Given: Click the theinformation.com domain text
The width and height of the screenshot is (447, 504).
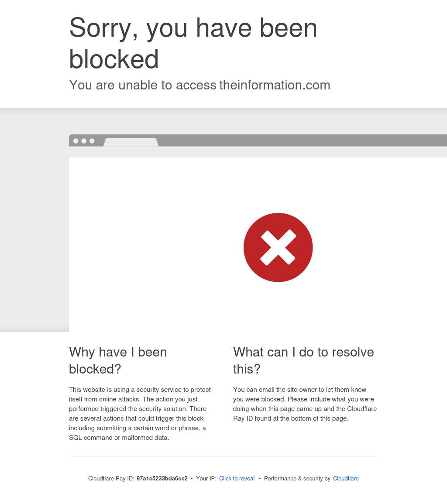Looking at the screenshot, I should tap(275, 85).
